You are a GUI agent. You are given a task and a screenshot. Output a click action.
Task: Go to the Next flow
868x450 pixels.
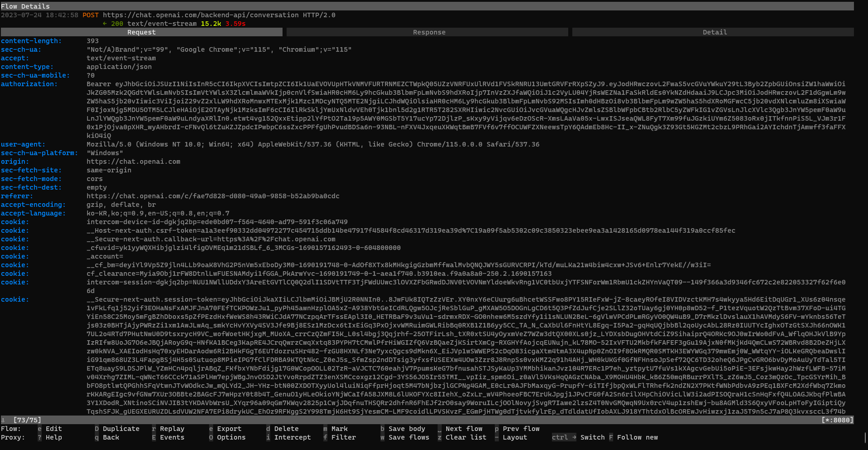click(463, 428)
